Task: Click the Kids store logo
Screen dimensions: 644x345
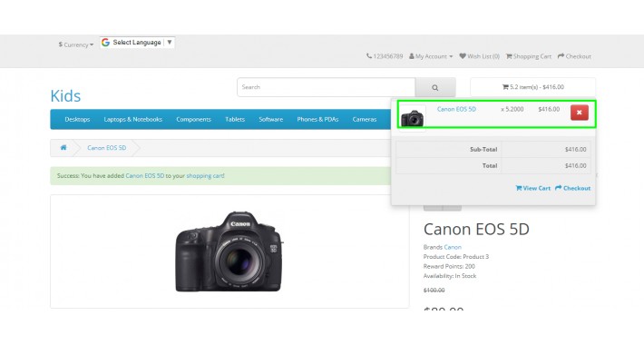Action: [x=65, y=96]
